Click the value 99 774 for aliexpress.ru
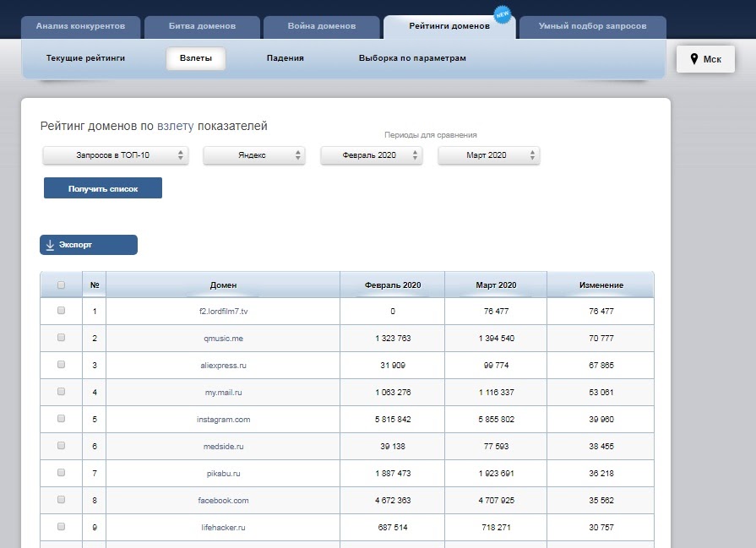Viewport: 756px width, 548px height. [496, 366]
